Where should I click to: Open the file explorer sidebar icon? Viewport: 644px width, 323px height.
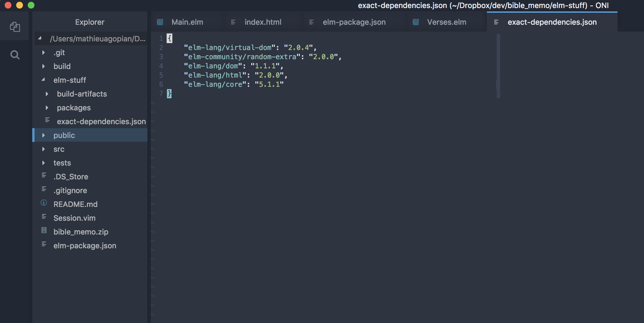point(15,26)
